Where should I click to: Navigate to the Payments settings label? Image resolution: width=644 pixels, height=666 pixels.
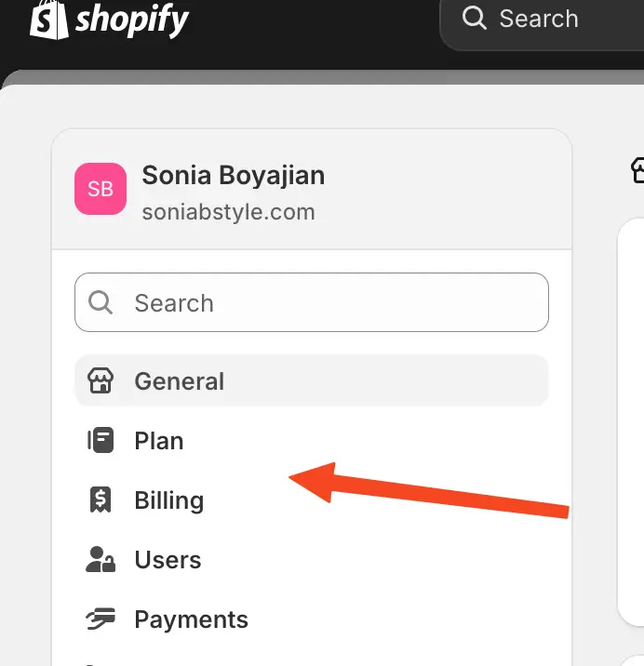point(191,619)
